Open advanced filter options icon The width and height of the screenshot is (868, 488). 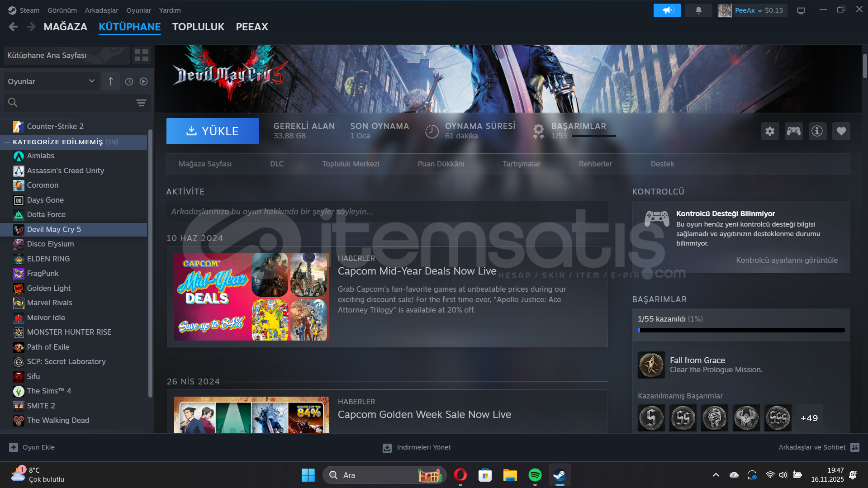pyautogui.click(x=141, y=103)
